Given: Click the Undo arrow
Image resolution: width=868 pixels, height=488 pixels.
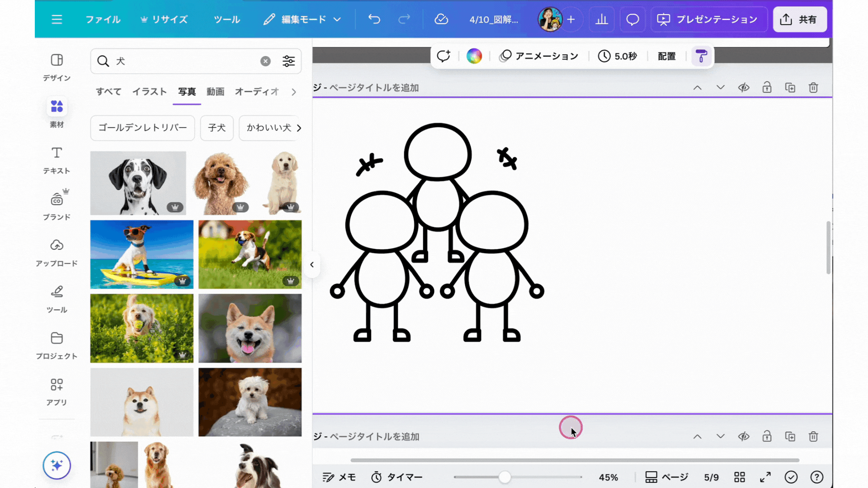Looking at the screenshot, I should click(x=374, y=19).
